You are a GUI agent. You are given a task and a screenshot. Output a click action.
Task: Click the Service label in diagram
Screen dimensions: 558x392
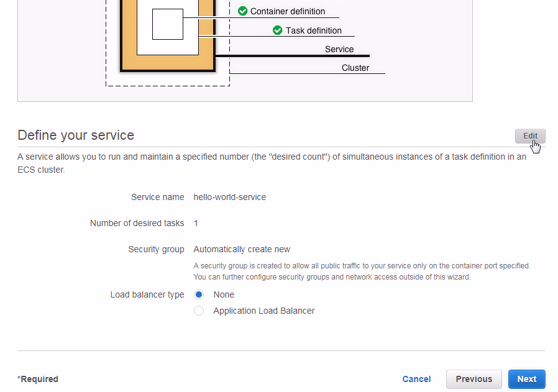[339, 49]
